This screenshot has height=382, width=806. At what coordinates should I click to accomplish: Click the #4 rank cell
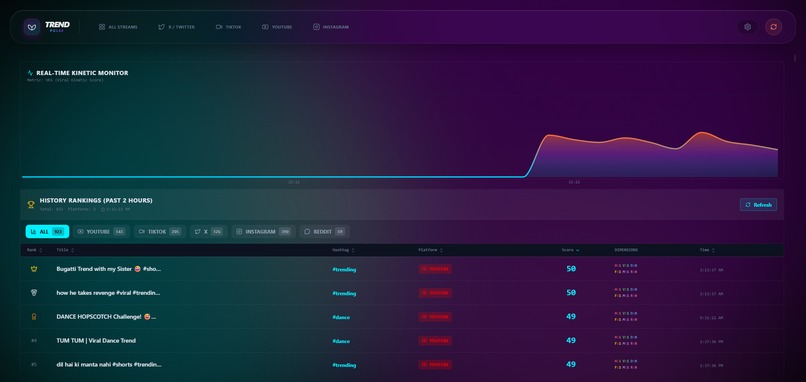34,340
